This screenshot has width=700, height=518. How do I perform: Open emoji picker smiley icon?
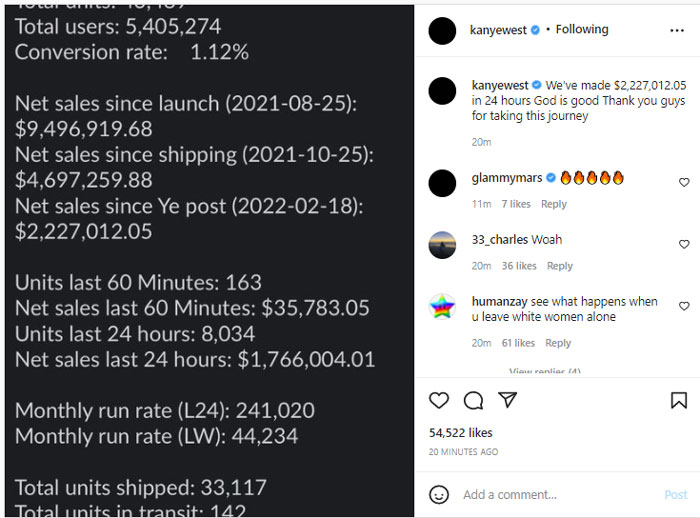[439, 494]
